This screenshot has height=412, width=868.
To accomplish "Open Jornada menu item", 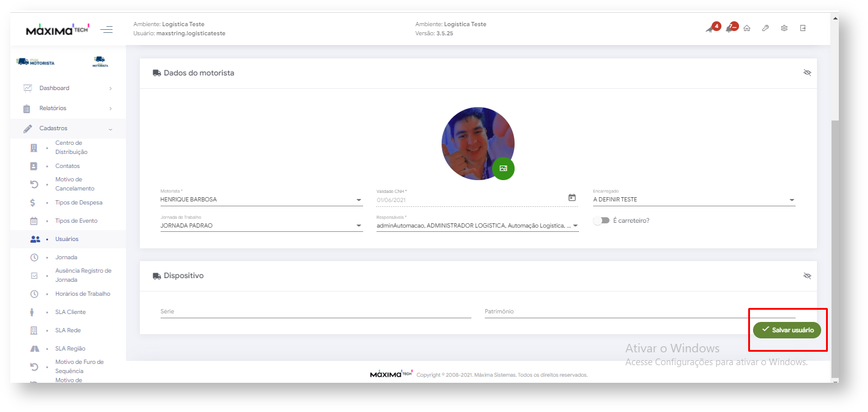I will (66, 257).
